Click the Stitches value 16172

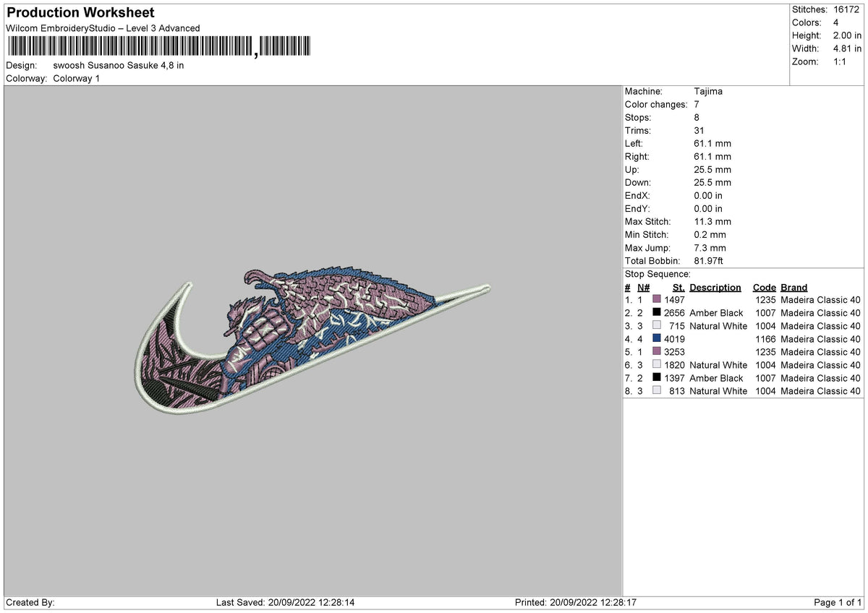click(847, 9)
